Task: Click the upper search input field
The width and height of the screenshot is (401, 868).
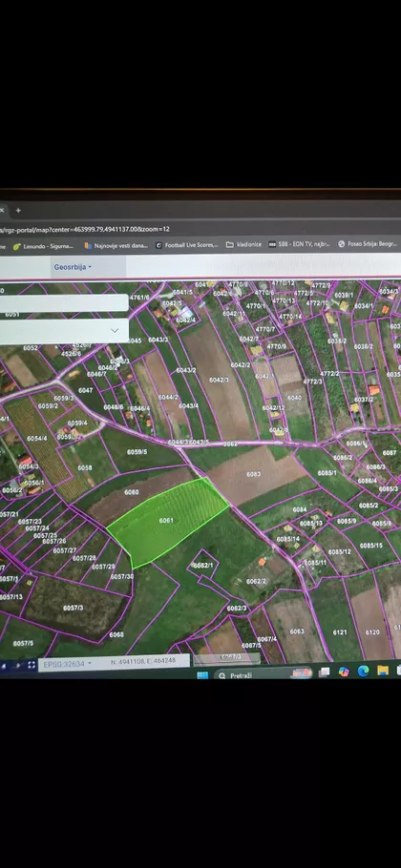Action: pos(64,302)
